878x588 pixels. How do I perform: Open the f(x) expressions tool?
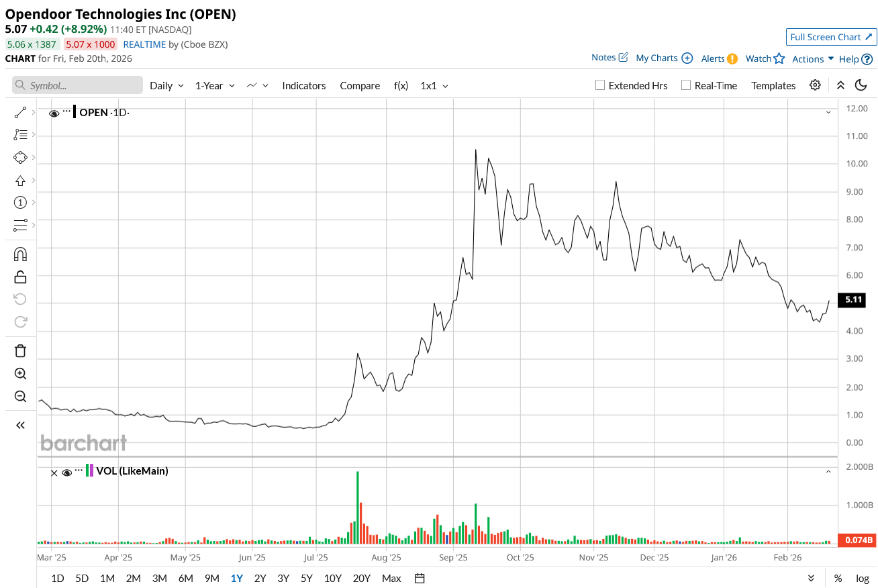point(401,86)
